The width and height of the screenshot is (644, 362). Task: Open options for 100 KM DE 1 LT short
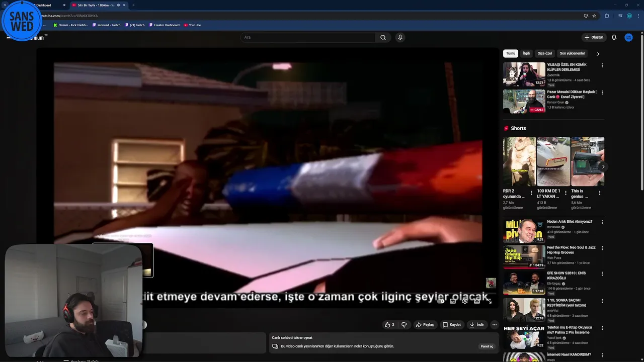point(566,193)
